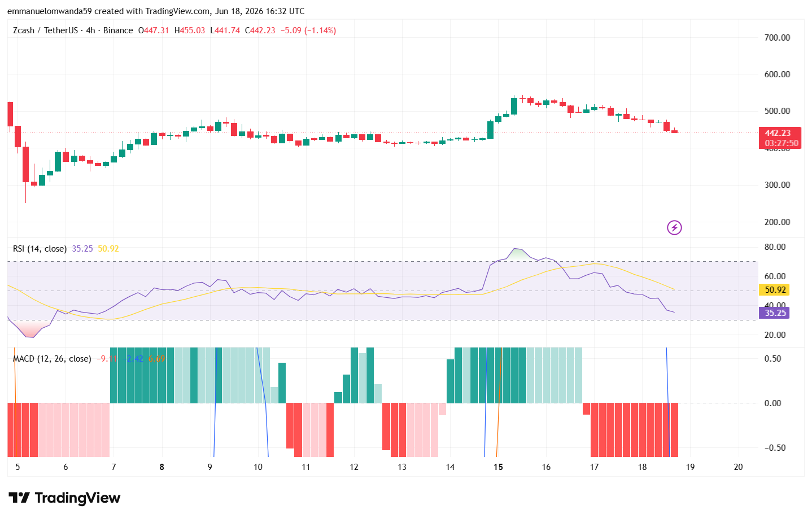Screen dimensions: 812x519
Task: Click date 10 on the time axis
Action: pos(258,467)
